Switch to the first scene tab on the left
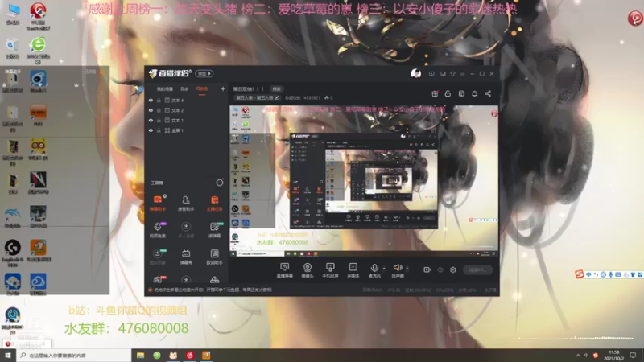The height and width of the screenshot is (362, 644). tap(165, 88)
